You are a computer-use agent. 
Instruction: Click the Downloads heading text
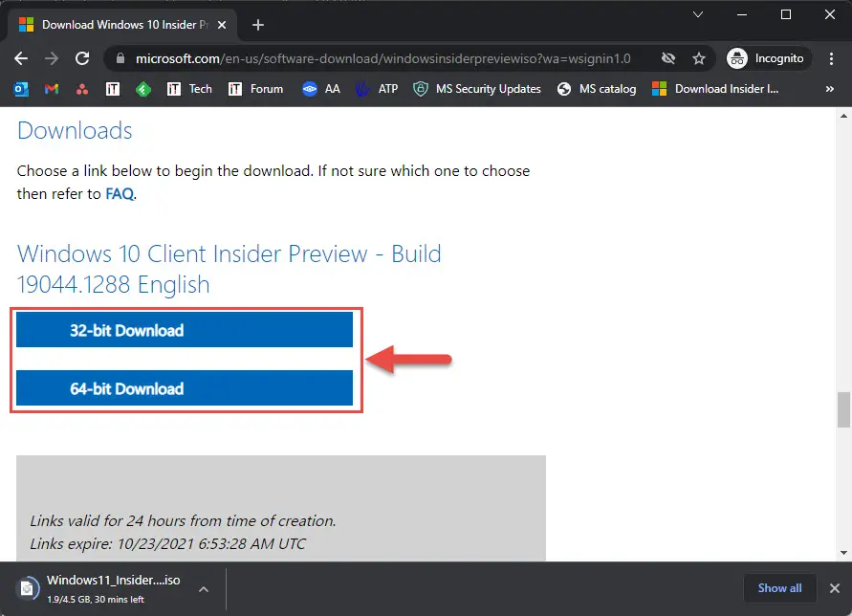[x=75, y=130]
